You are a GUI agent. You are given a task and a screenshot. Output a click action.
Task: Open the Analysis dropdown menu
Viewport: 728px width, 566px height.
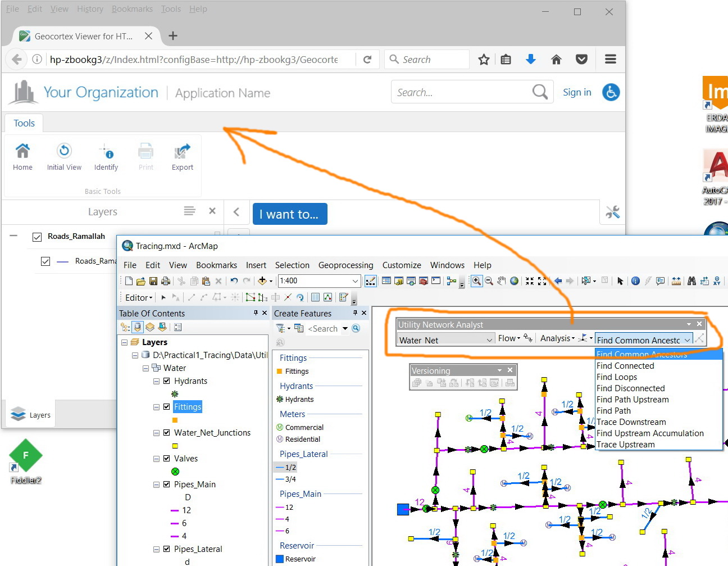click(557, 338)
